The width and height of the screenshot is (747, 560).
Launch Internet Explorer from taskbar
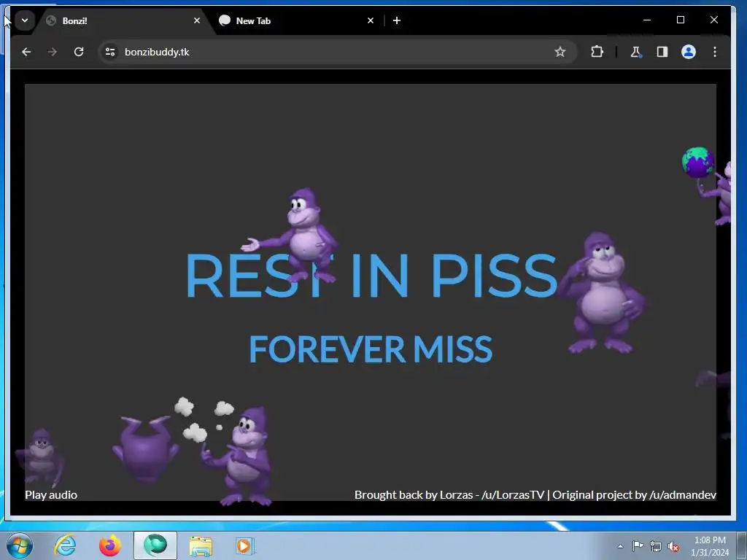pyautogui.click(x=65, y=545)
